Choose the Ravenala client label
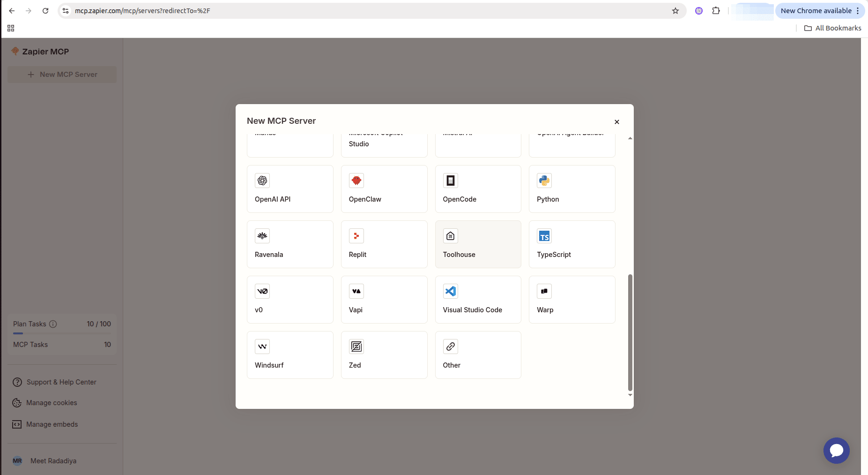The image size is (868, 475). (269, 255)
